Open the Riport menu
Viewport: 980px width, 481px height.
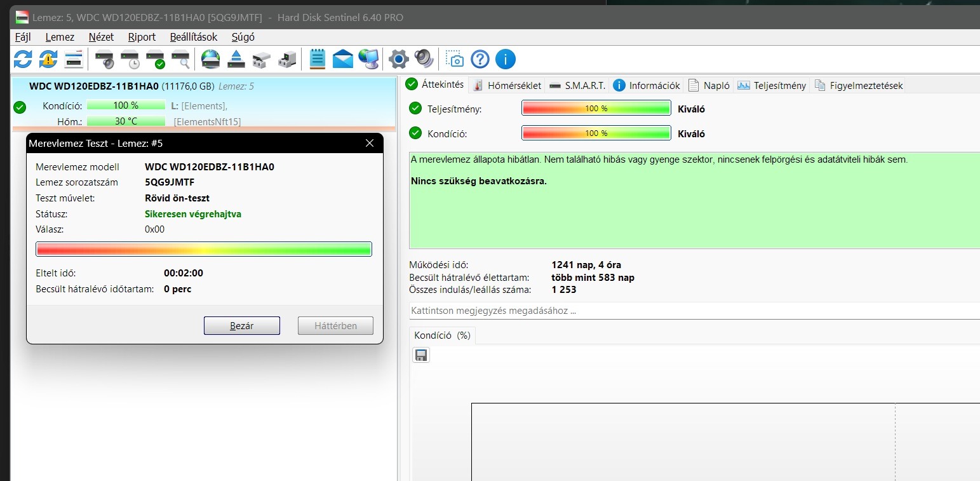[142, 37]
